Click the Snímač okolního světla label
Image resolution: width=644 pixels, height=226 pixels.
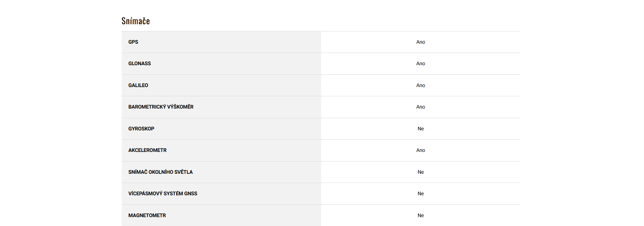point(161,172)
